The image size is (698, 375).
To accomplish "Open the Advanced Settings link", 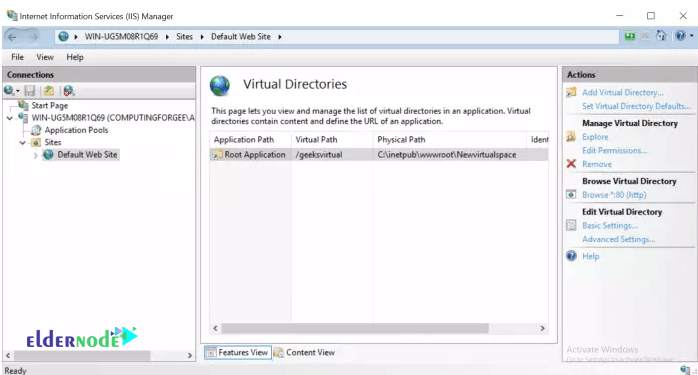I will pyautogui.click(x=618, y=239).
